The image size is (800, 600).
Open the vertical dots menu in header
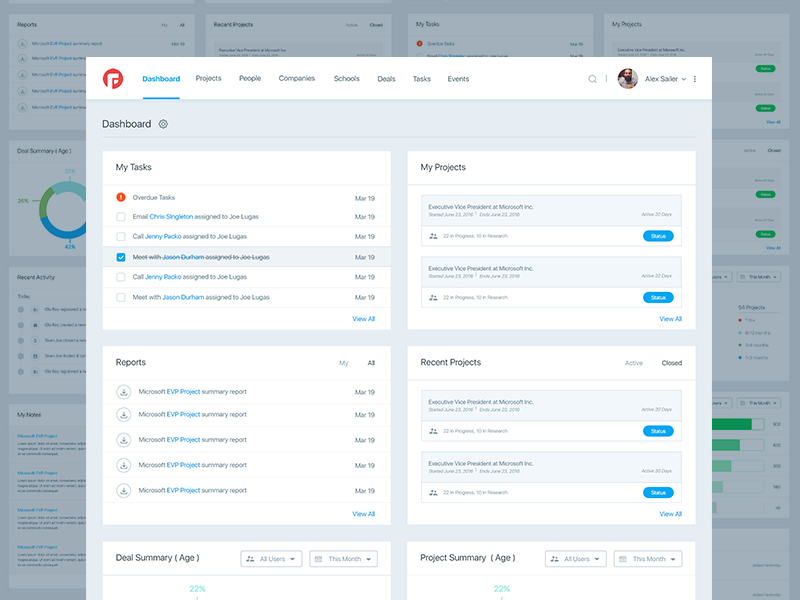[x=695, y=79]
